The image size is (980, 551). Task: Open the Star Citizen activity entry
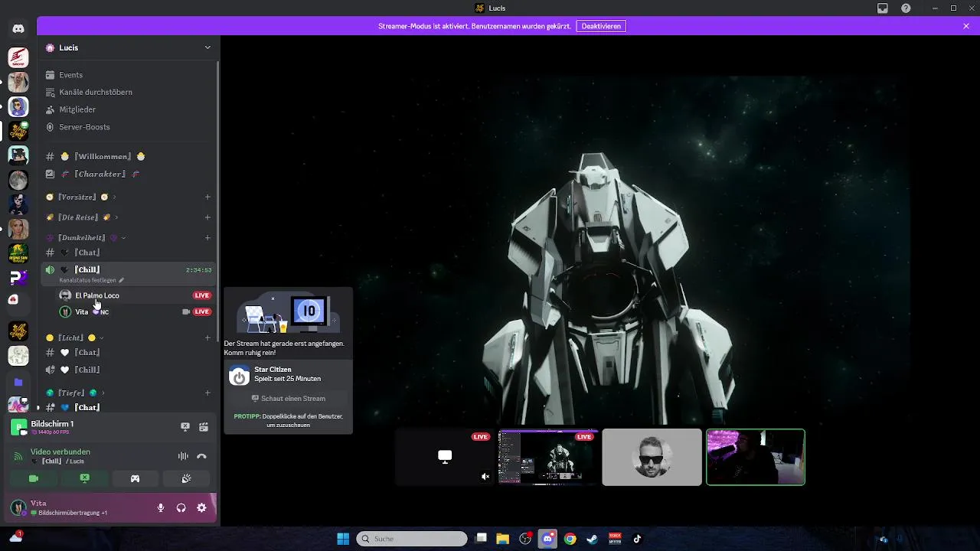pos(289,374)
